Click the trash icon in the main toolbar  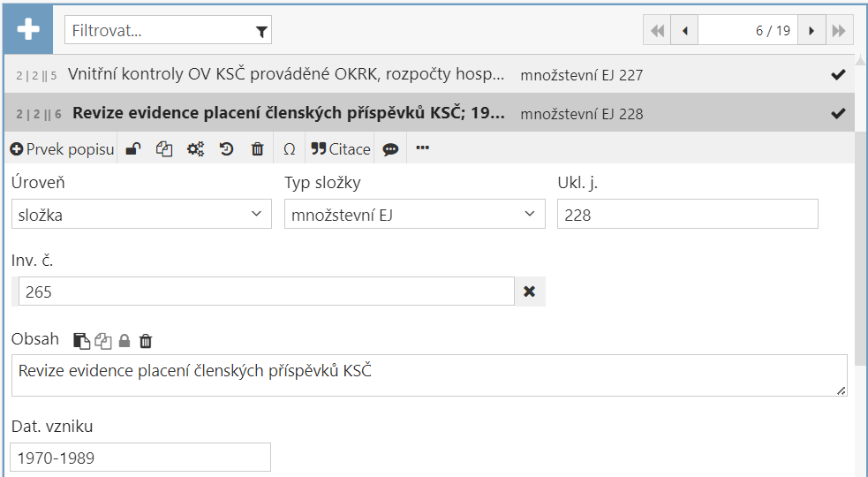(257, 149)
